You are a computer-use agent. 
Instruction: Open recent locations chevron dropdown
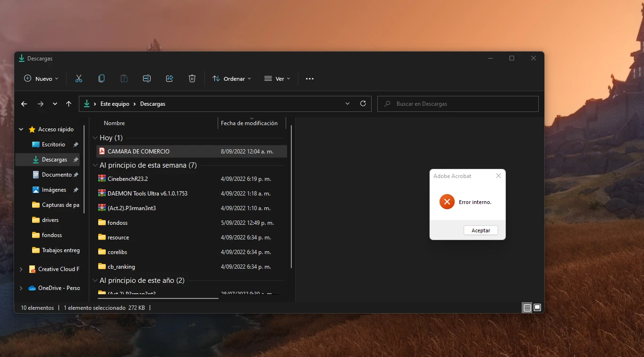coord(55,104)
